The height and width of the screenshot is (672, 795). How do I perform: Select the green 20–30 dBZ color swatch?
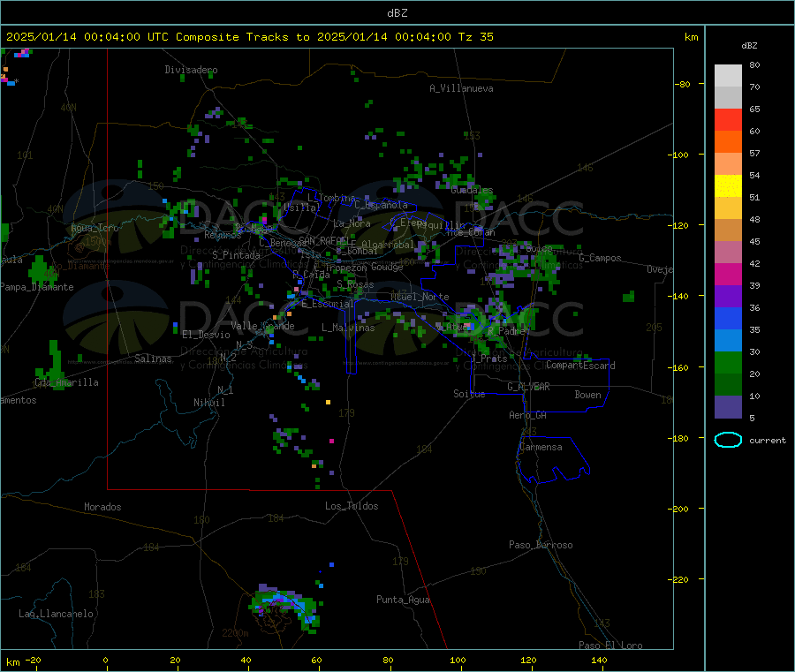(x=728, y=362)
